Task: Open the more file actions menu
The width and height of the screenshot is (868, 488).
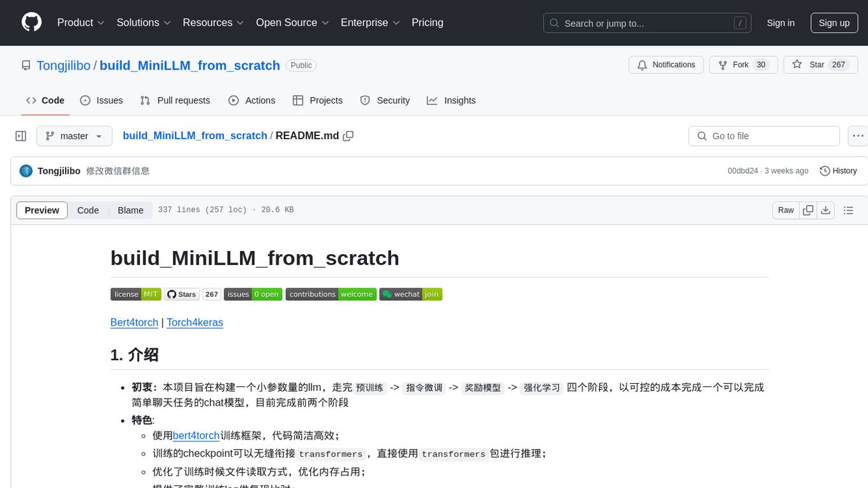Action: coord(858,136)
